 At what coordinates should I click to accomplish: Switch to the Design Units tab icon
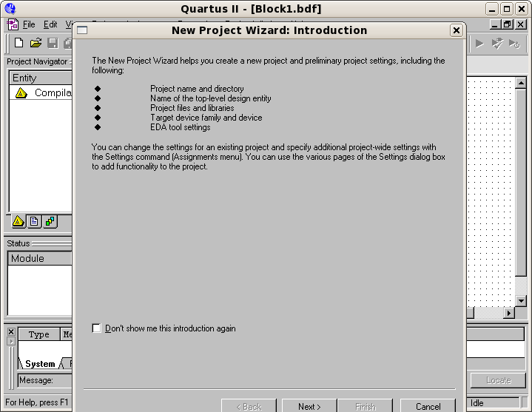point(50,221)
